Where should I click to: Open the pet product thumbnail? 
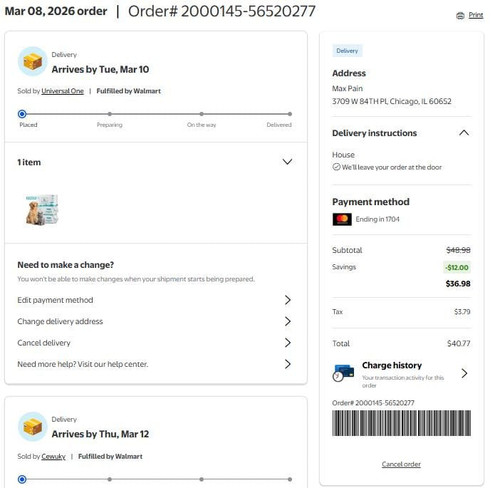pyautogui.click(x=42, y=210)
